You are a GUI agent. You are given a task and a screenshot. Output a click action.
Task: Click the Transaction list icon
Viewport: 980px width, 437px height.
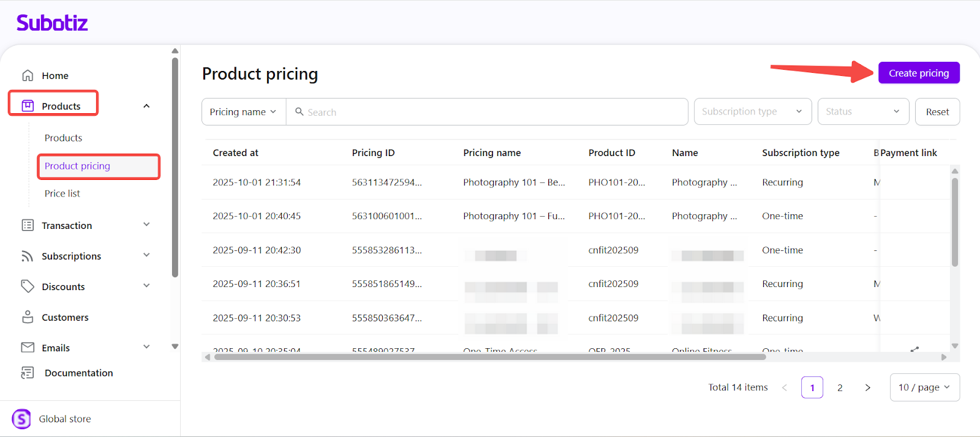click(28, 225)
